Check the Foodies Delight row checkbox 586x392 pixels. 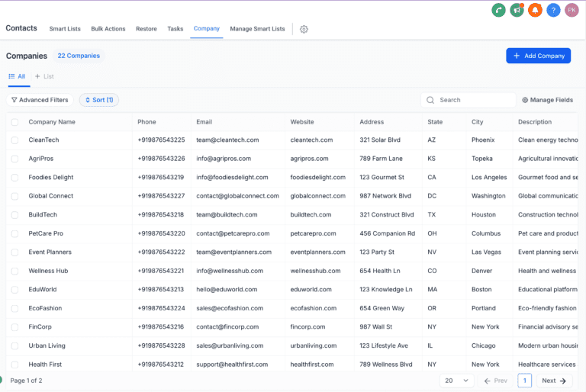[14, 178]
